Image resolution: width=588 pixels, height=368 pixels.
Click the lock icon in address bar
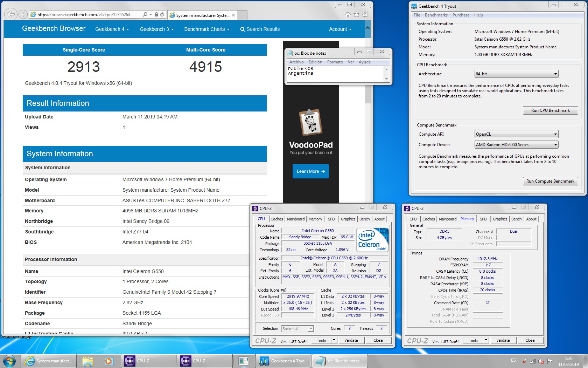tap(156, 14)
